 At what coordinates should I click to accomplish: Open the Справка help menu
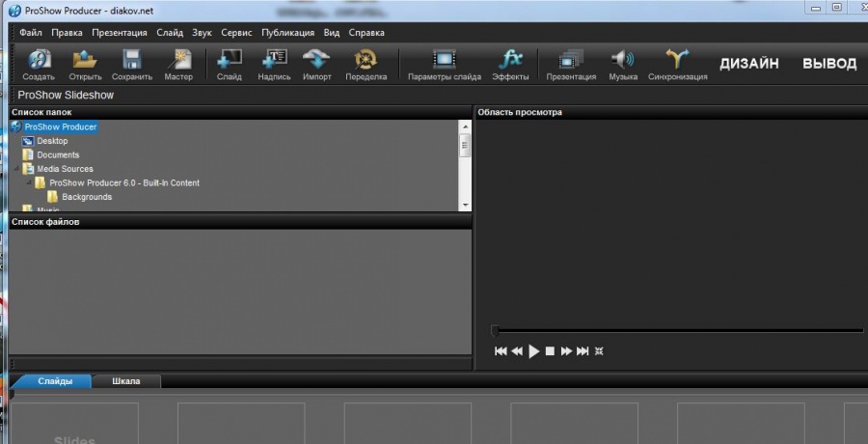point(366,33)
